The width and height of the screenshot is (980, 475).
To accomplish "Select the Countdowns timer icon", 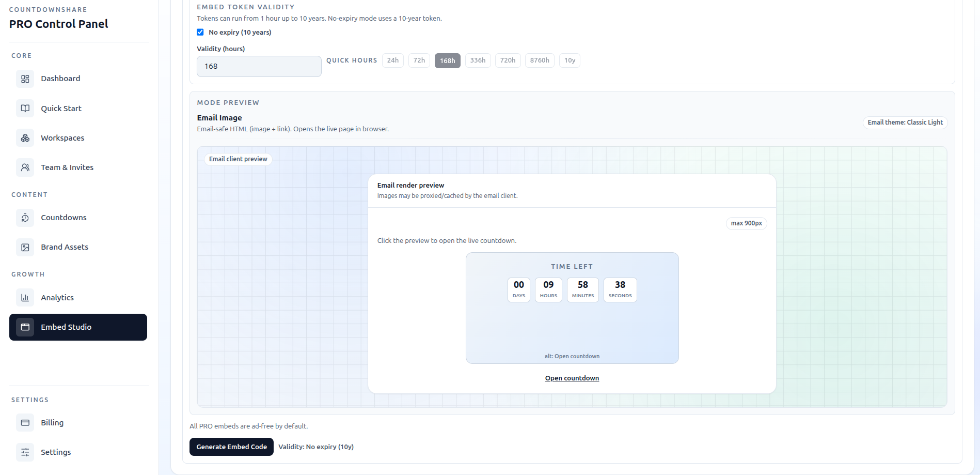I will pos(24,217).
